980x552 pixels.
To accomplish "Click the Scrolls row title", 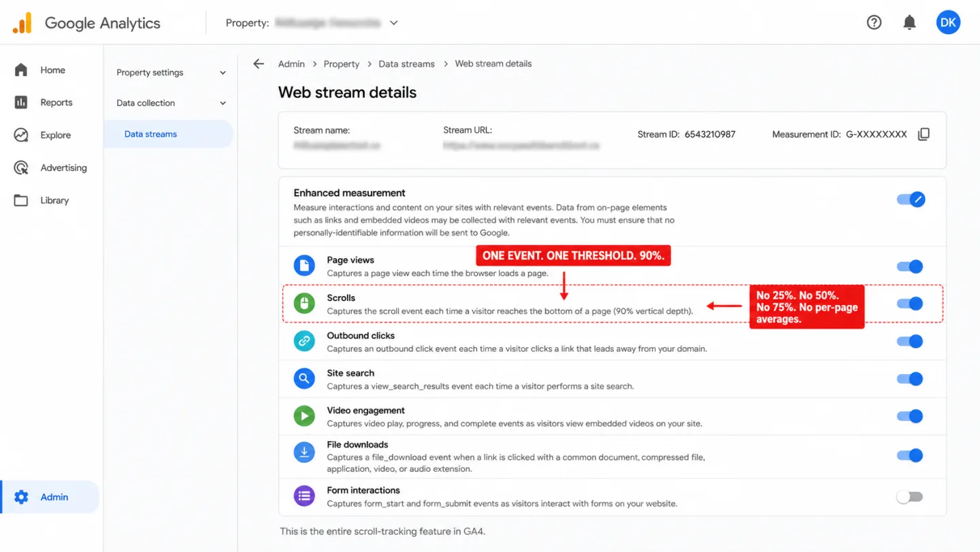I will (x=341, y=298).
